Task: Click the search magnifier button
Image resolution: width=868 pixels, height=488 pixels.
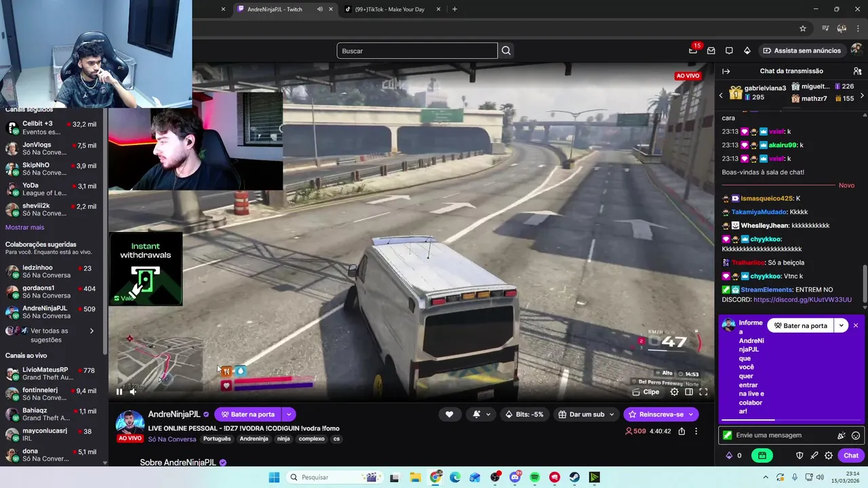Action: (506, 51)
